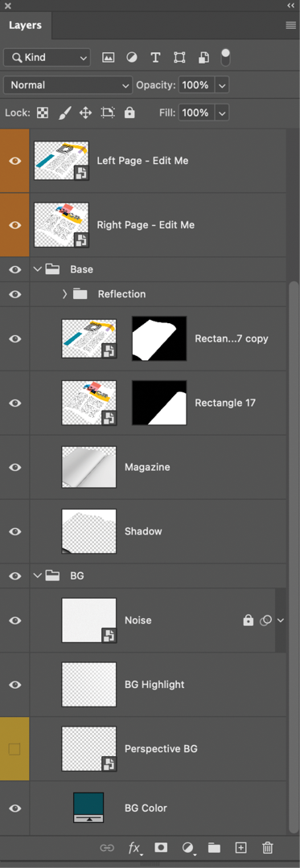Screen dimensions: 300x868
Task: Click the Reflection group folder icon
Action: point(80,294)
